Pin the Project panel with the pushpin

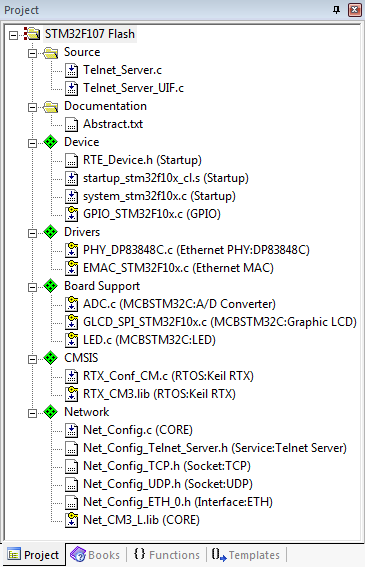[x=336, y=10]
